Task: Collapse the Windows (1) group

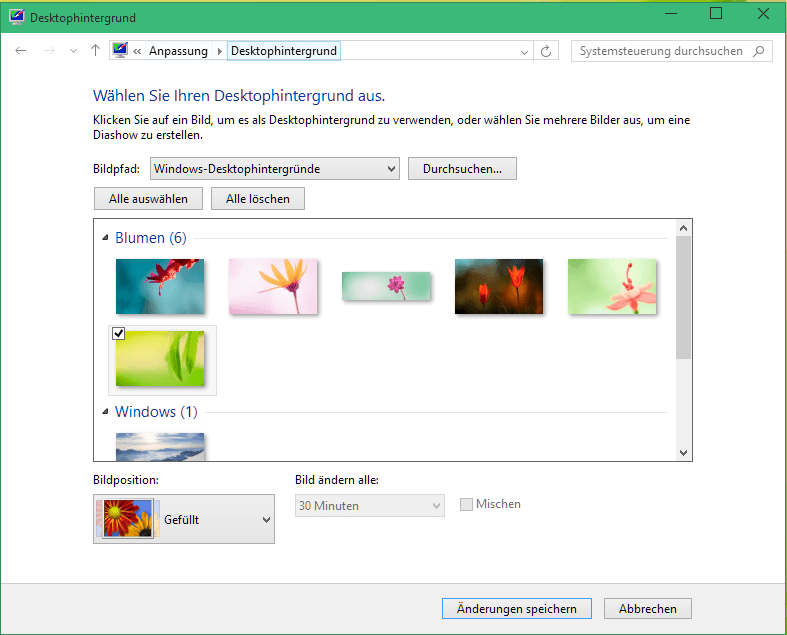Action: click(105, 412)
